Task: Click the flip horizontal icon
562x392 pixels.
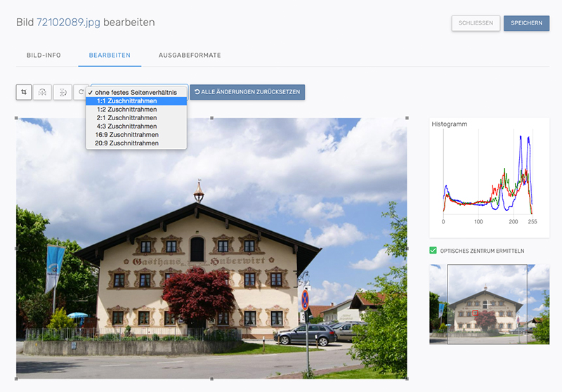Action: click(x=42, y=92)
